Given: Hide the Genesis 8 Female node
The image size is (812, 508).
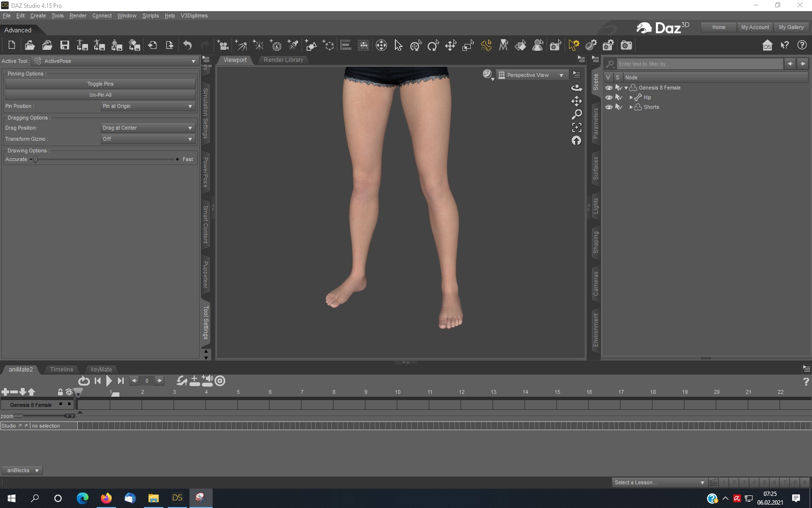Looking at the screenshot, I should 609,88.
